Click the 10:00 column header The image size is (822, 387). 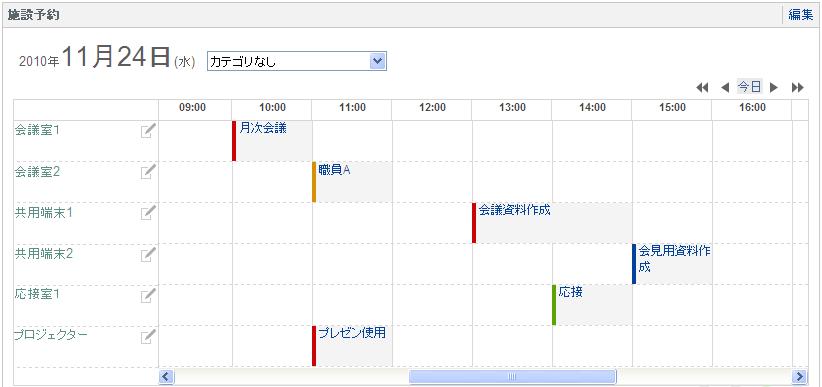click(x=273, y=108)
